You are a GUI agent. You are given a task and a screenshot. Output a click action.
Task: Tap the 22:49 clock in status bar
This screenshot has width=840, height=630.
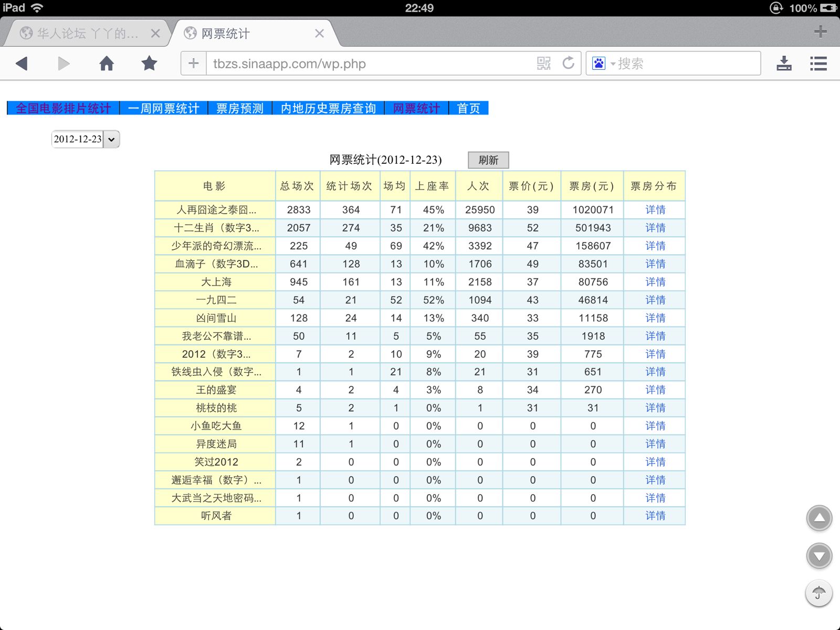coord(419,8)
